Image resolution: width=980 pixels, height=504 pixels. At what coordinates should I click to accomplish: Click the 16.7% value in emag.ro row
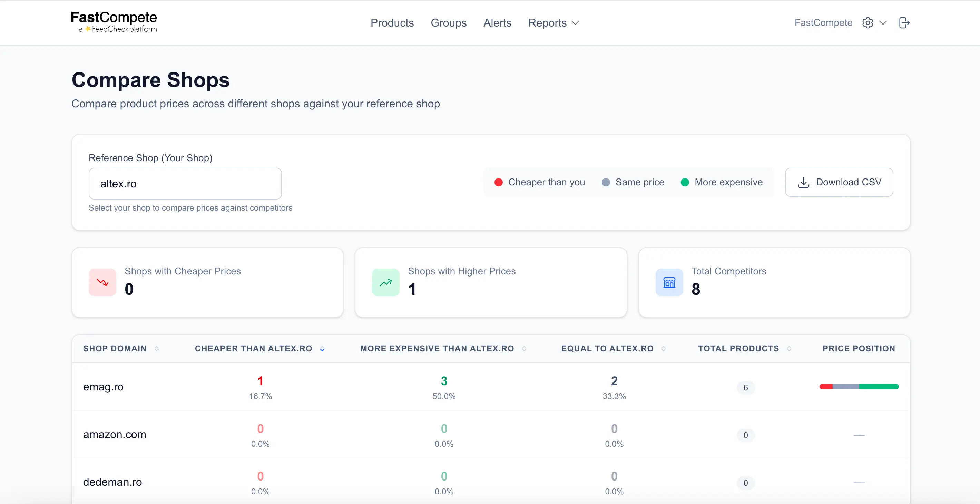pyautogui.click(x=260, y=396)
